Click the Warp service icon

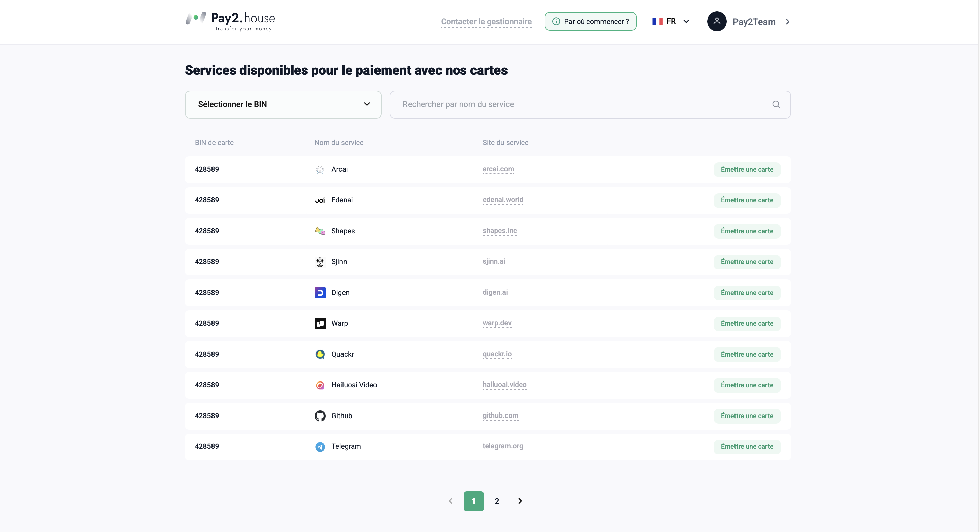click(x=320, y=324)
